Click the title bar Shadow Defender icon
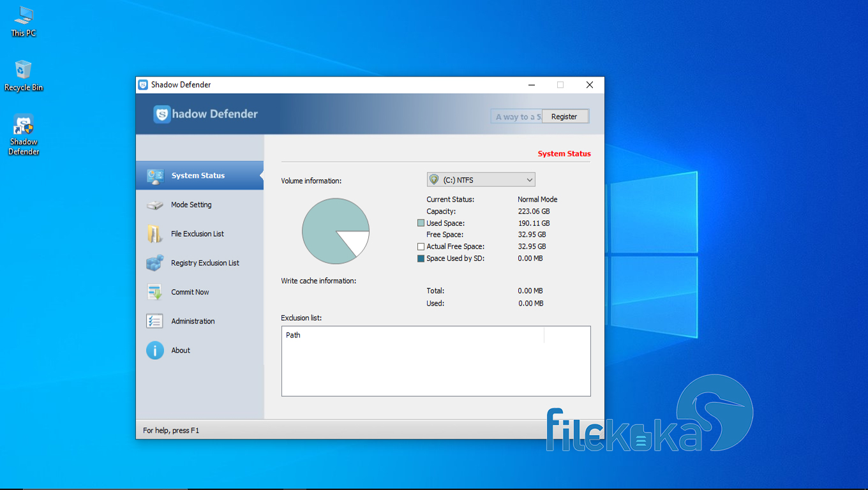 [143, 85]
